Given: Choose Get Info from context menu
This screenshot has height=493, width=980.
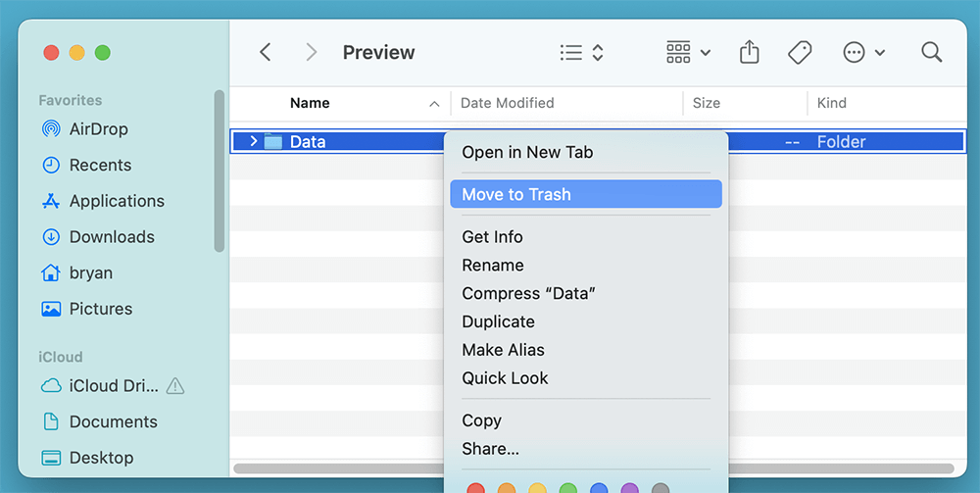Looking at the screenshot, I should coord(586,237).
